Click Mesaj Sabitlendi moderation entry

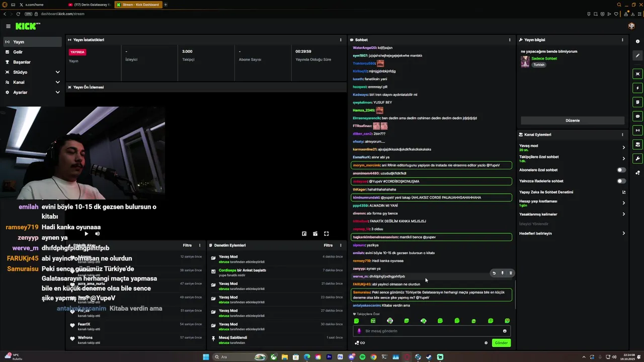(x=277, y=340)
